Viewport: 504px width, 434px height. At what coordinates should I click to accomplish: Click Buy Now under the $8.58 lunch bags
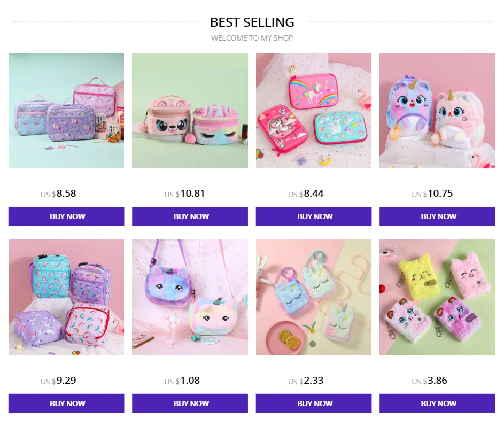[x=66, y=216]
